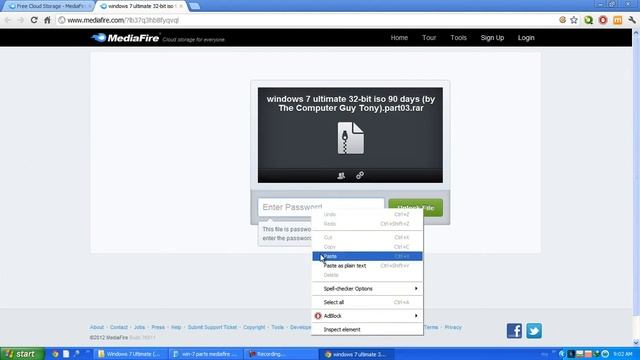Open the Privacy footer link

(x=453, y=327)
